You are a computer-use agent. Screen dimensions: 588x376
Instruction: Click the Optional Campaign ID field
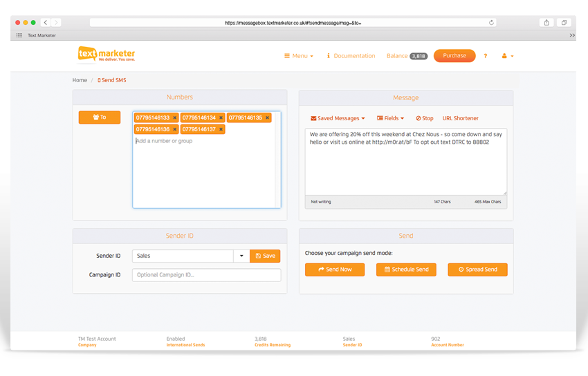pyautogui.click(x=206, y=275)
